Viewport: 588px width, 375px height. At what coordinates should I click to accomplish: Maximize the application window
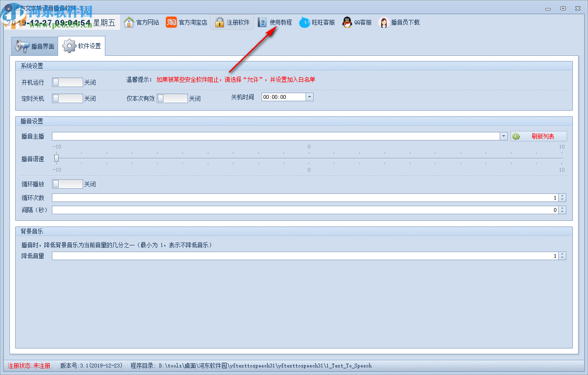(x=563, y=8)
